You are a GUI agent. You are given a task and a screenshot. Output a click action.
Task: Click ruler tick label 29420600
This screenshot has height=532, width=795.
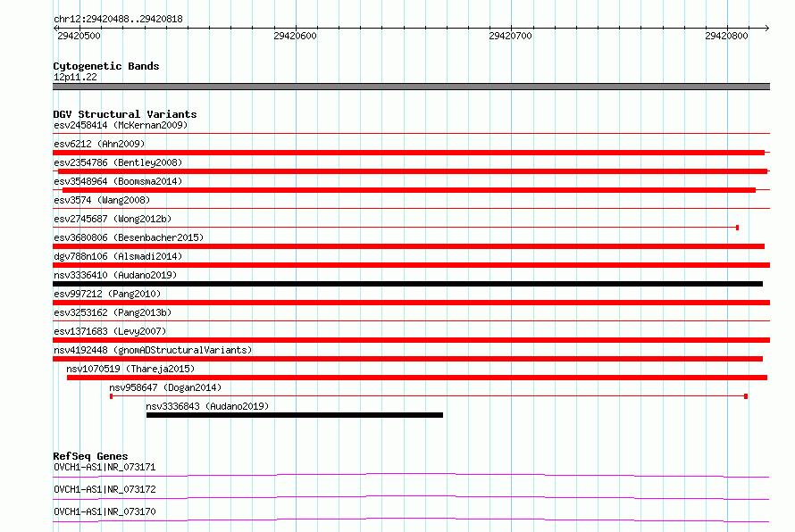(295, 36)
